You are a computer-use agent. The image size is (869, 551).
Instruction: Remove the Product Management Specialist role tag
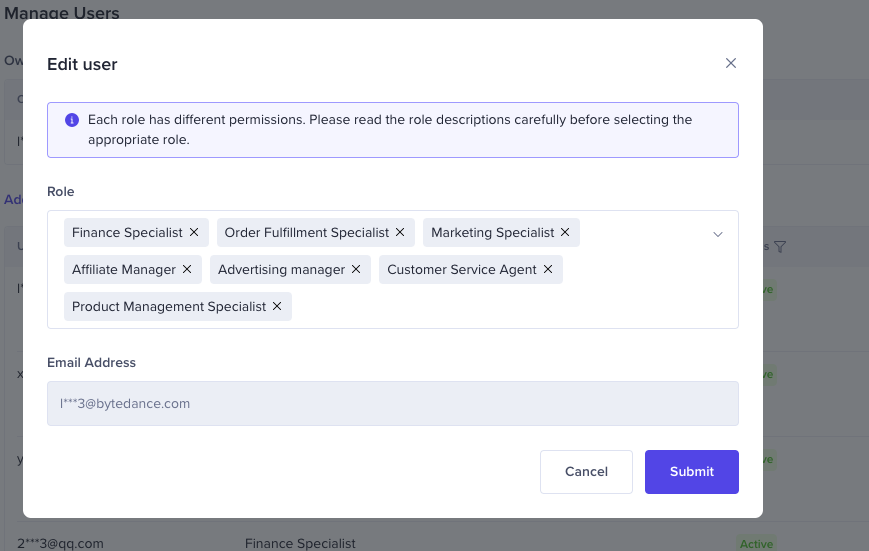pyautogui.click(x=277, y=307)
